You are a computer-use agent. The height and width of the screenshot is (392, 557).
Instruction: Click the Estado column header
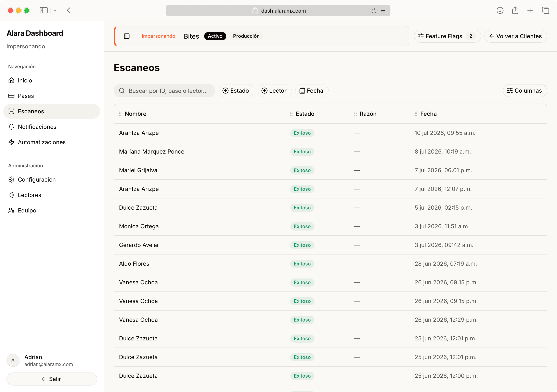pyautogui.click(x=305, y=114)
